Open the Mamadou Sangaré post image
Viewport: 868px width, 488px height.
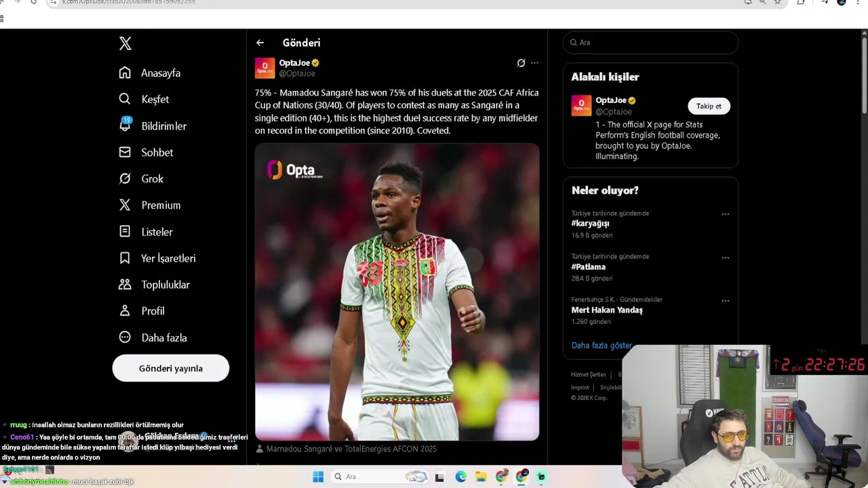pos(397,291)
